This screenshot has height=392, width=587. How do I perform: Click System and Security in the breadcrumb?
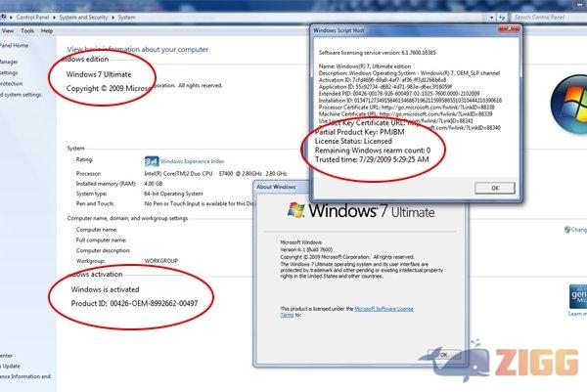(x=83, y=18)
